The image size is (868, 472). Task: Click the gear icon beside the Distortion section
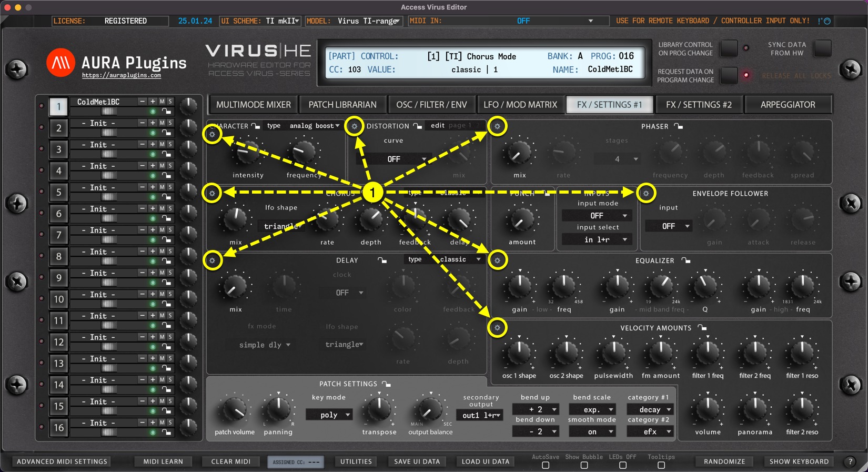coord(355,126)
